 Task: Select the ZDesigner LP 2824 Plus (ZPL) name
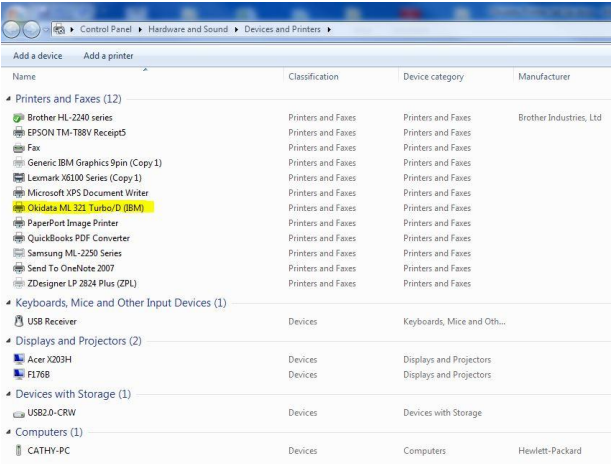pos(82,283)
